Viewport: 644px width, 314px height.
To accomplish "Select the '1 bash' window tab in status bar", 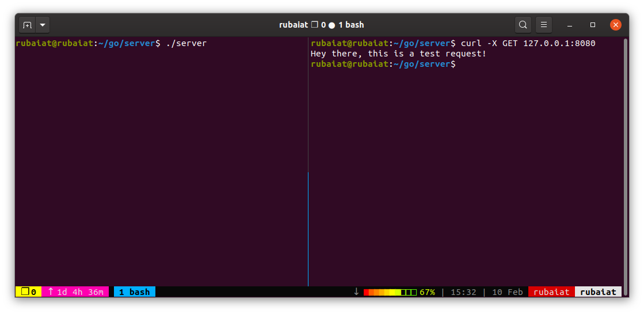I will point(134,292).
